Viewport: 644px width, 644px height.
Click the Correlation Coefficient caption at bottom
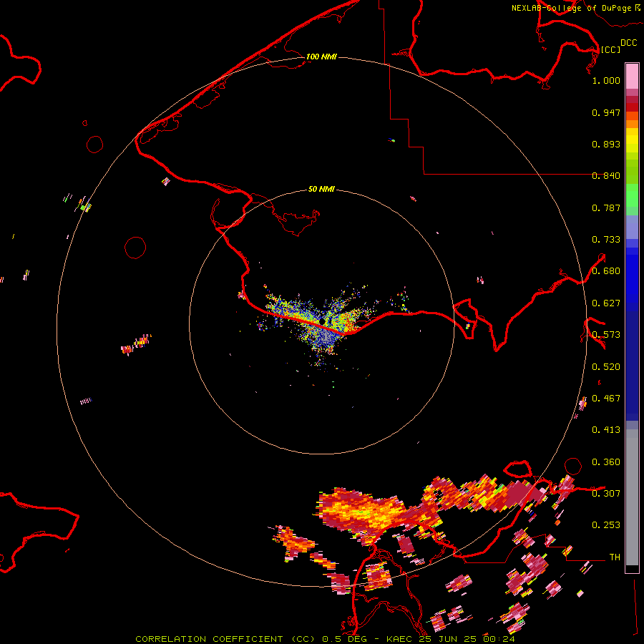coord(325,639)
